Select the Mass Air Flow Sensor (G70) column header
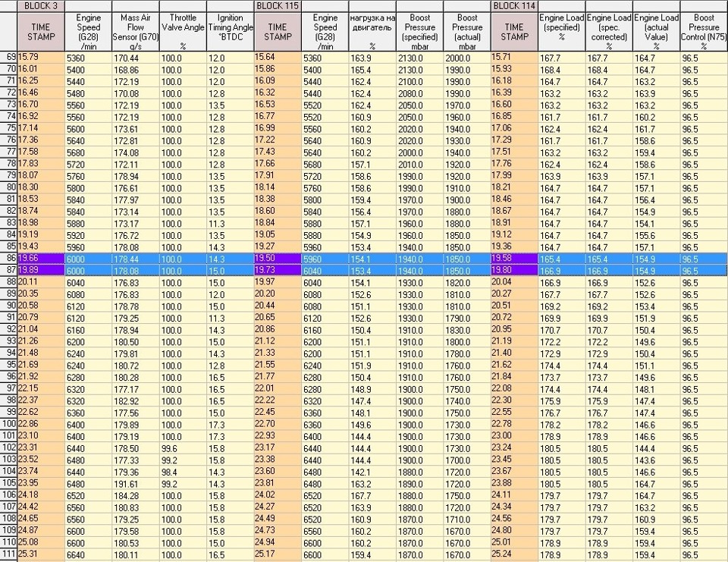This screenshot has width=728, height=562. pos(136,32)
